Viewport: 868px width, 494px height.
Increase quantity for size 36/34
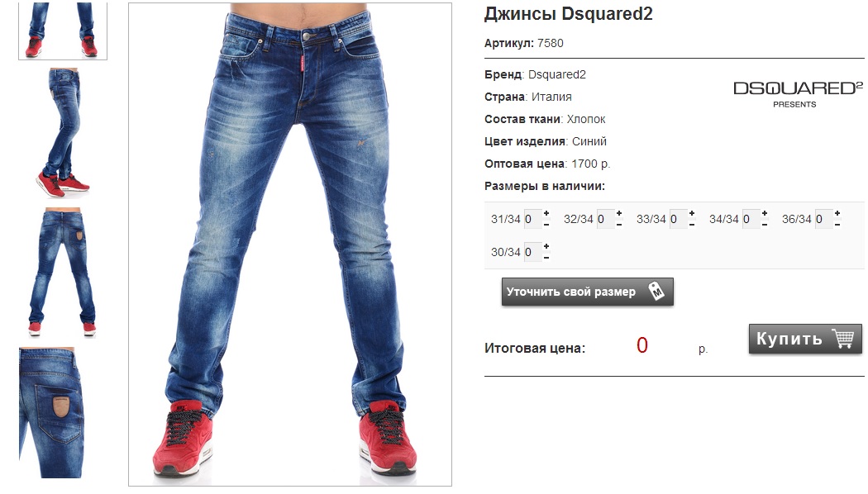837,213
